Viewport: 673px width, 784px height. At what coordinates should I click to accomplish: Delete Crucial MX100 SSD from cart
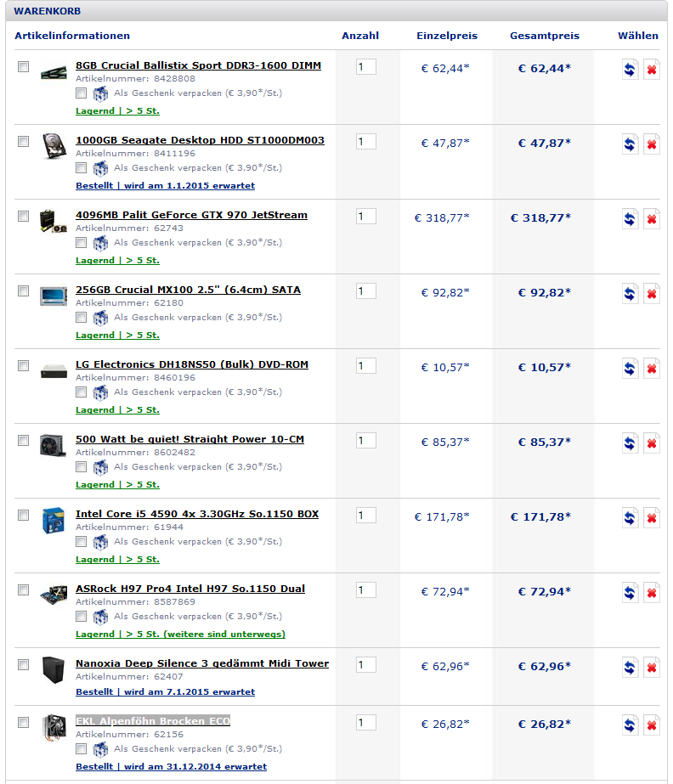coord(651,294)
